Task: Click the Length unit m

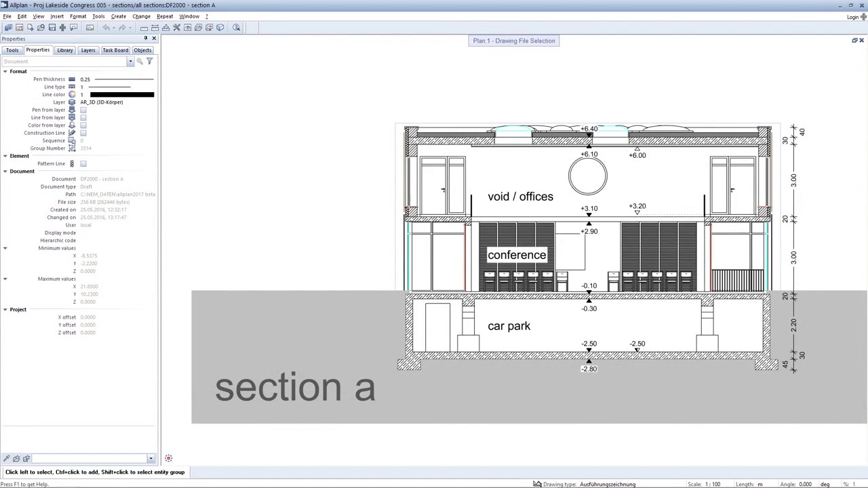Action: coord(760,485)
